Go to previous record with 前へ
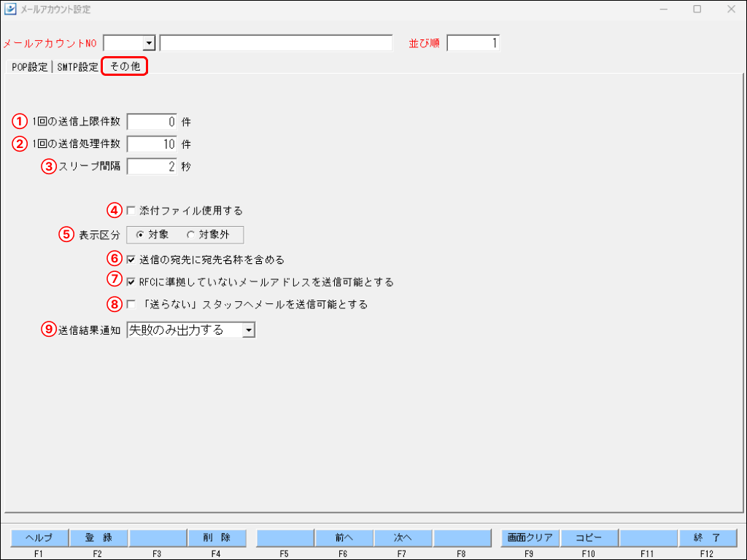 [x=344, y=537]
